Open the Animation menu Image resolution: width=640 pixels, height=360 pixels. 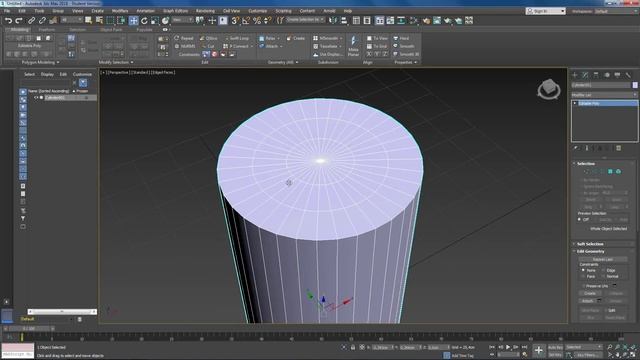point(146,11)
